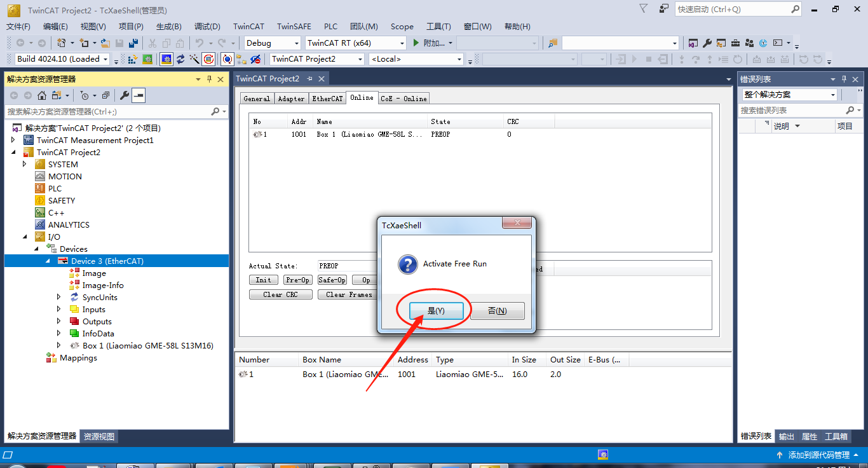This screenshot has width=868, height=468.
Task: Click the Restart TwinCAT Config Mode icon
Action: (x=166, y=59)
